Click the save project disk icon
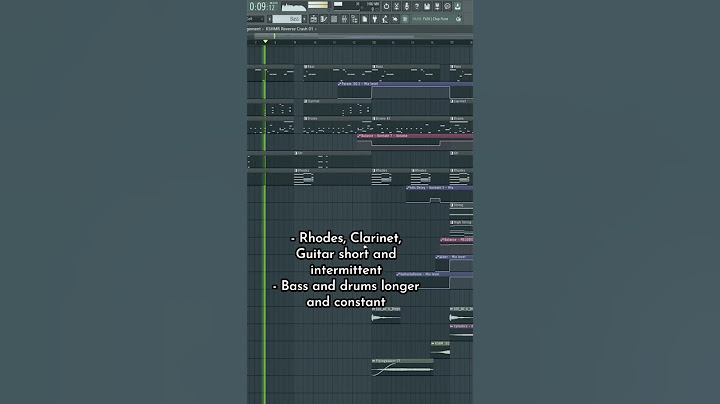The height and width of the screenshot is (404, 720). pyautogui.click(x=427, y=6)
